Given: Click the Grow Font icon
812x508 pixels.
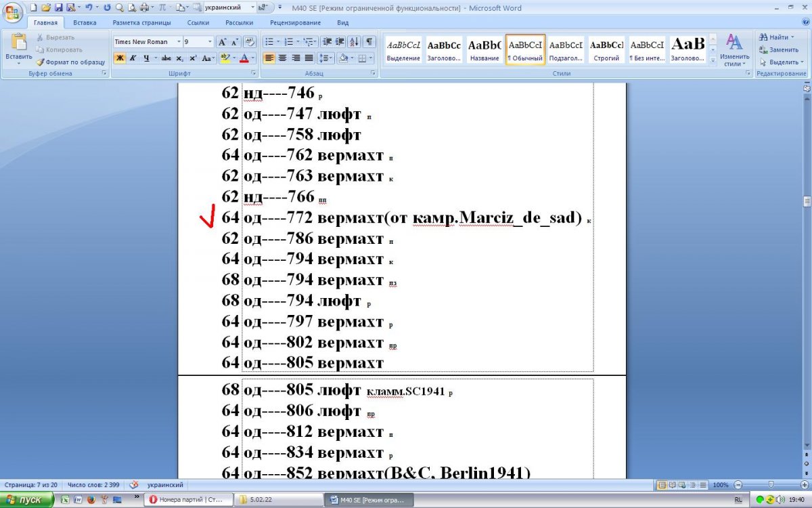Looking at the screenshot, I should coord(223,41).
